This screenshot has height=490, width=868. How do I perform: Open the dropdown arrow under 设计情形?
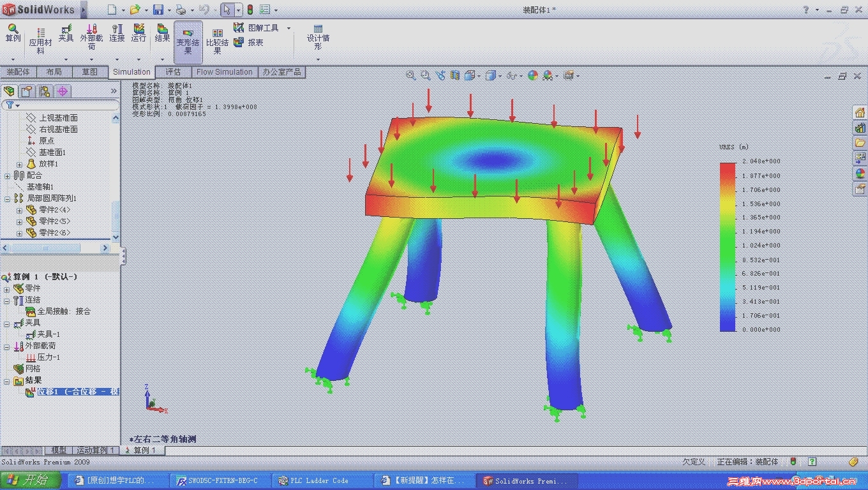click(x=318, y=59)
